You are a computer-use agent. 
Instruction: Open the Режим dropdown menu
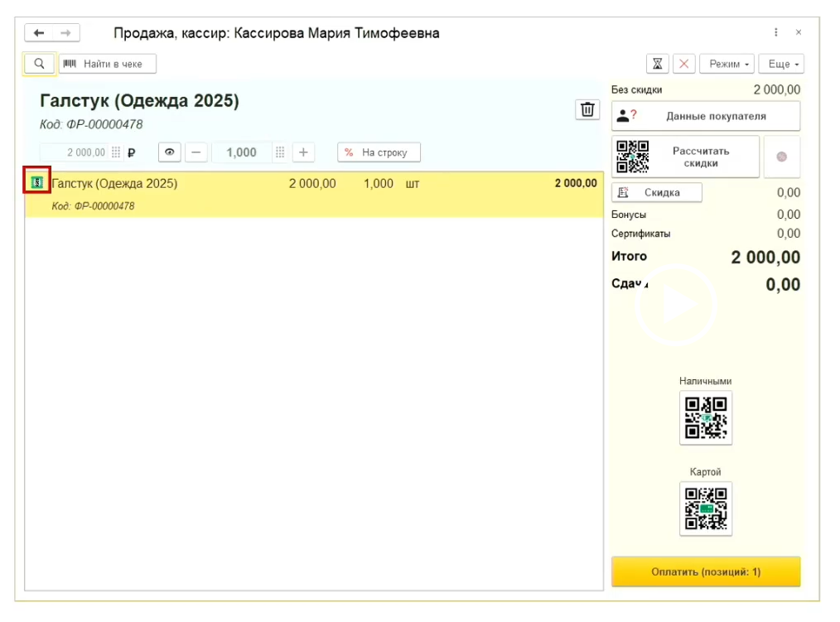[x=727, y=64]
